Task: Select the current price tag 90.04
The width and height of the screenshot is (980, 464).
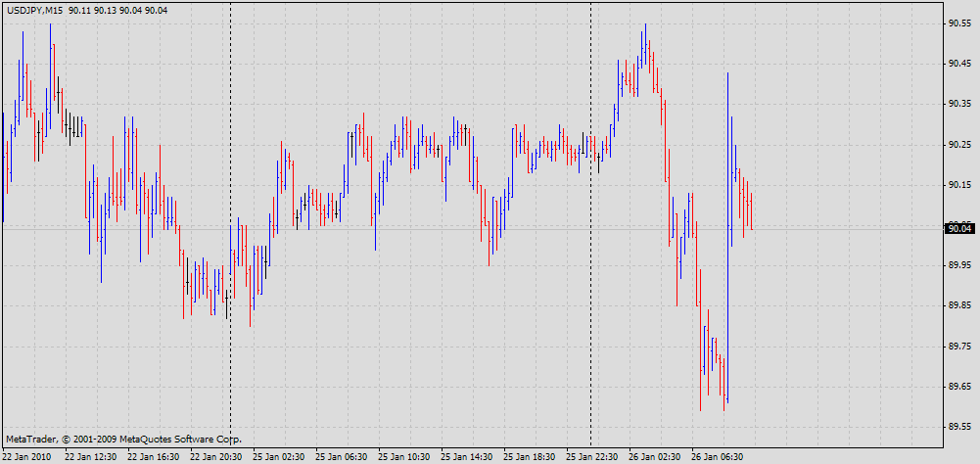Action: (x=959, y=229)
